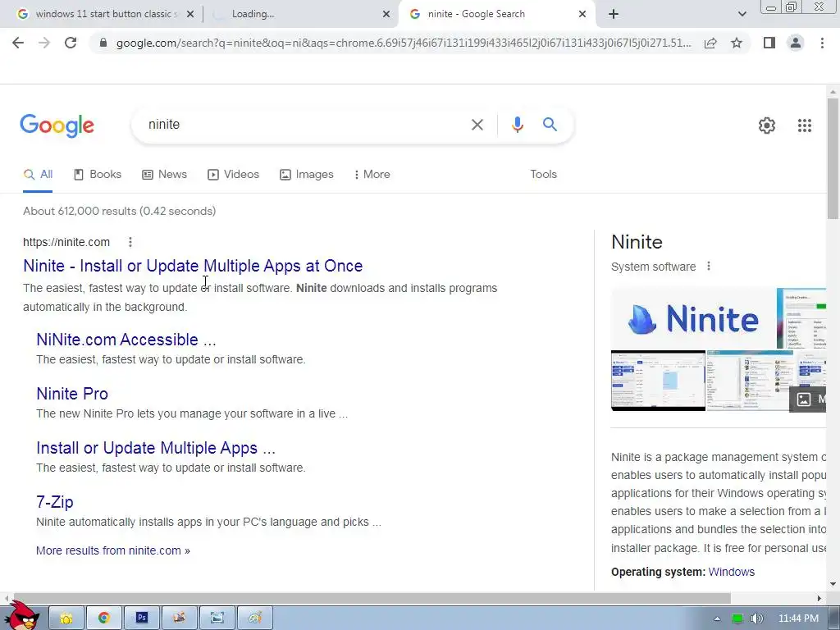Expand the tab search chevron

click(742, 15)
